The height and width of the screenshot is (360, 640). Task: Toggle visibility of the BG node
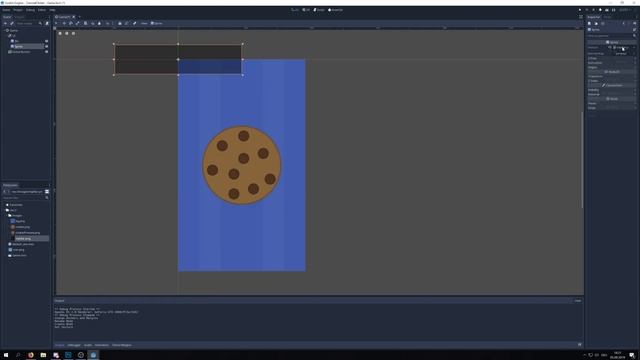[x=47, y=41]
